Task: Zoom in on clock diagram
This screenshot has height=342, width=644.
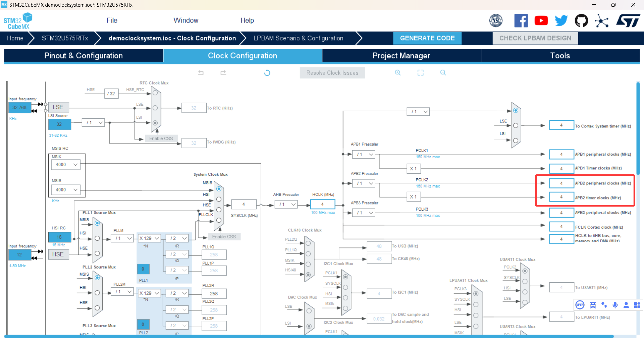Action: (398, 73)
